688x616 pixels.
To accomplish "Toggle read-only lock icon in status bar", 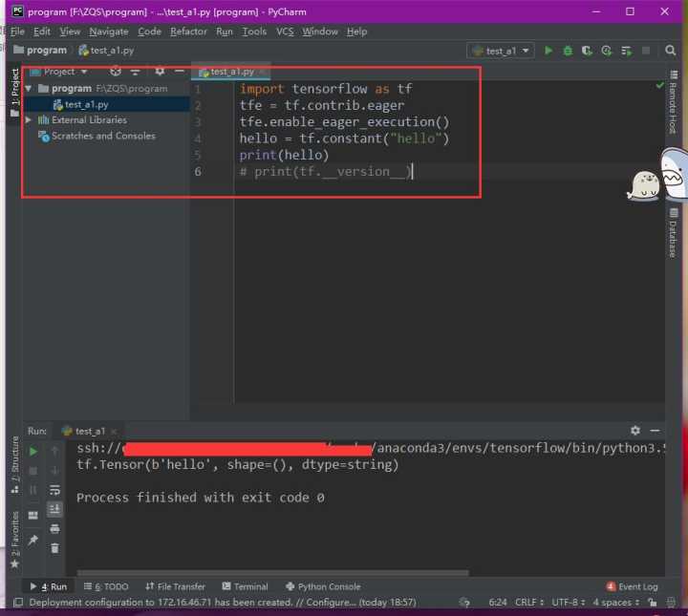I will tap(653, 603).
